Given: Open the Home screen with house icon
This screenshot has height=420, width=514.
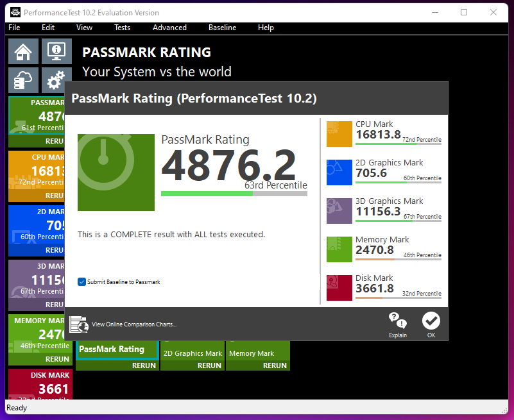Looking at the screenshot, I should tap(23, 51).
